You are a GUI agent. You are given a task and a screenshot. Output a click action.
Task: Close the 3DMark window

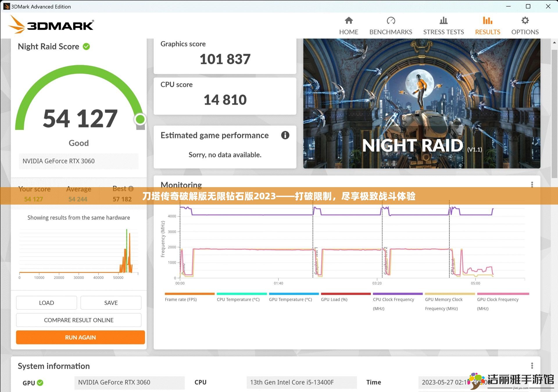548,6
